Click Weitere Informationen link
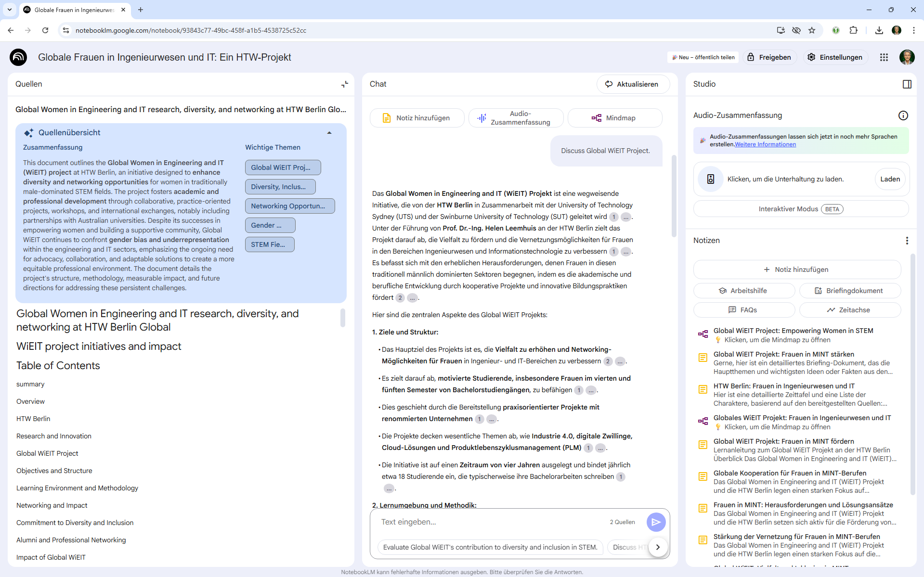 point(765,144)
